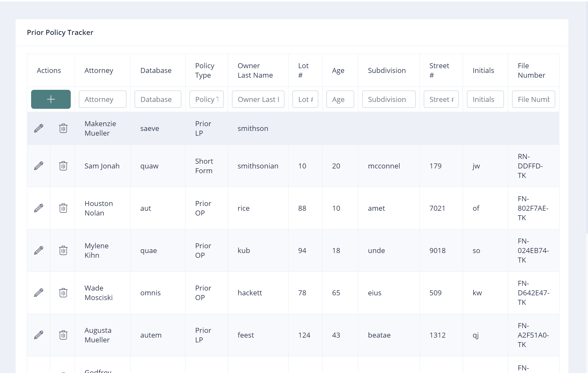The width and height of the screenshot is (588, 373).
Task: Click trash icon for Augusta Mueller row
Action: point(63,335)
